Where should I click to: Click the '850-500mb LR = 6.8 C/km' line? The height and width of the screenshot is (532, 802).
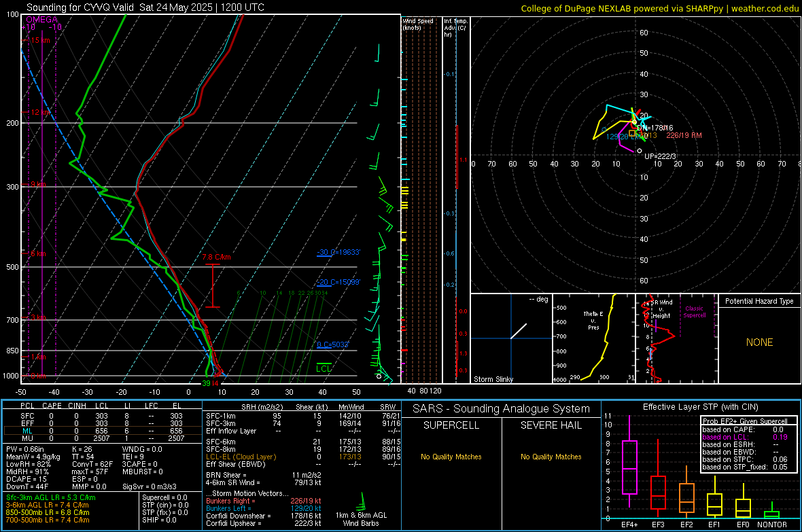[48, 512]
